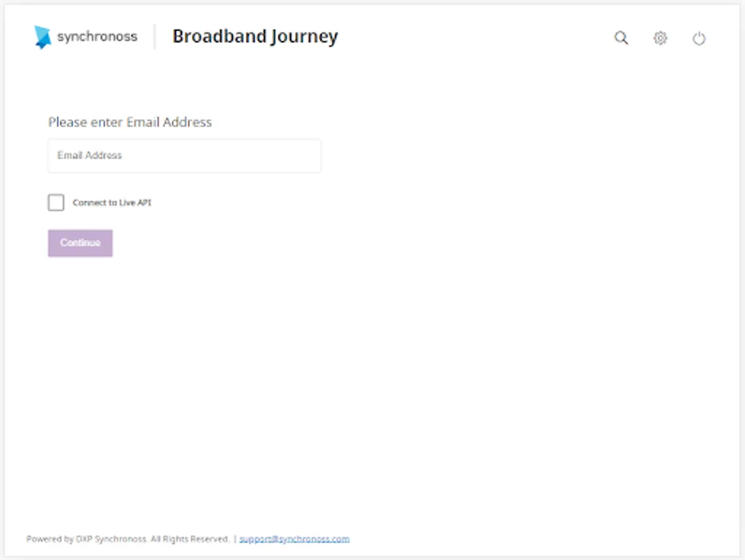Click the blue Synchronoss bird logo
This screenshot has width=745, height=560.
pos(42,37)
